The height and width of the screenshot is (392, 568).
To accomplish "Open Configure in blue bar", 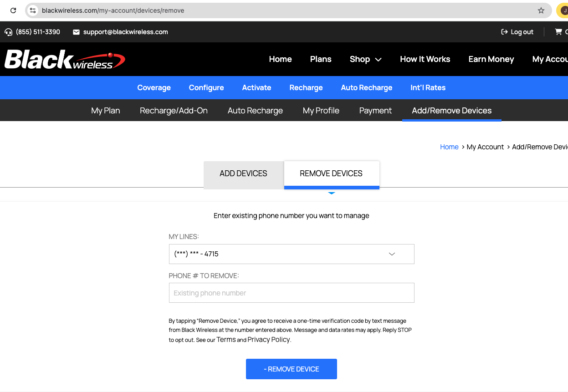I will (x=206, y=87).
